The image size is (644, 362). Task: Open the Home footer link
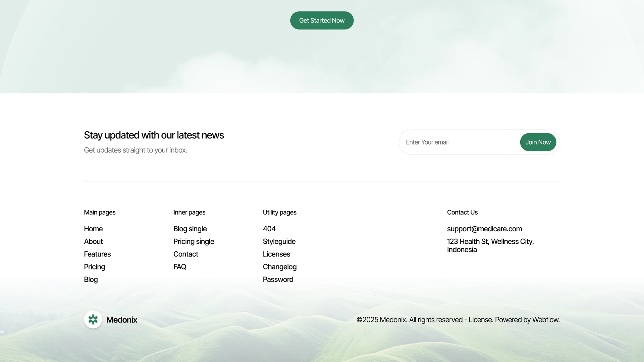(x=93, y=229)
